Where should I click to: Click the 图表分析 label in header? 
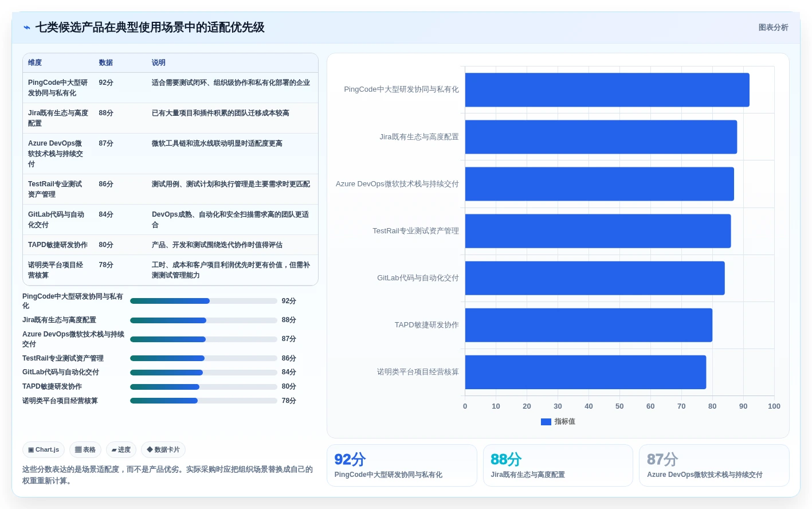(773, 28)
